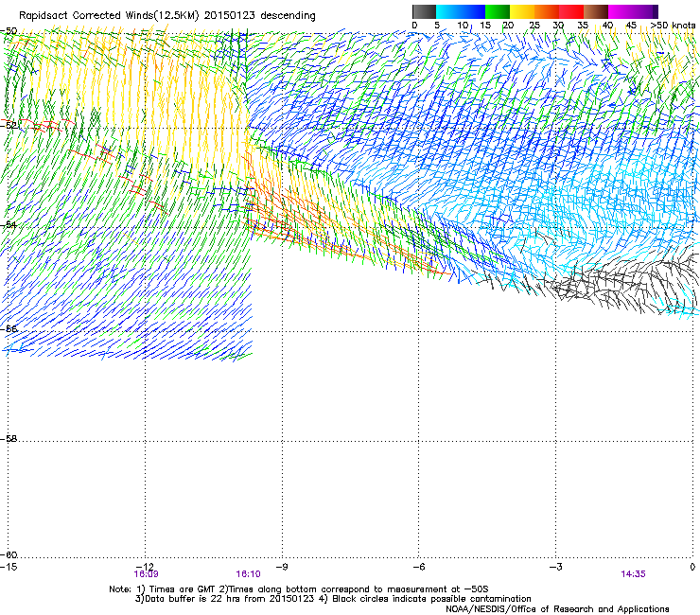The width and height of the screenshot is (700, 615).
Task: Click the cyan 5-10 knots legend color
Action: pyautogui.click(x=448, y=11)
